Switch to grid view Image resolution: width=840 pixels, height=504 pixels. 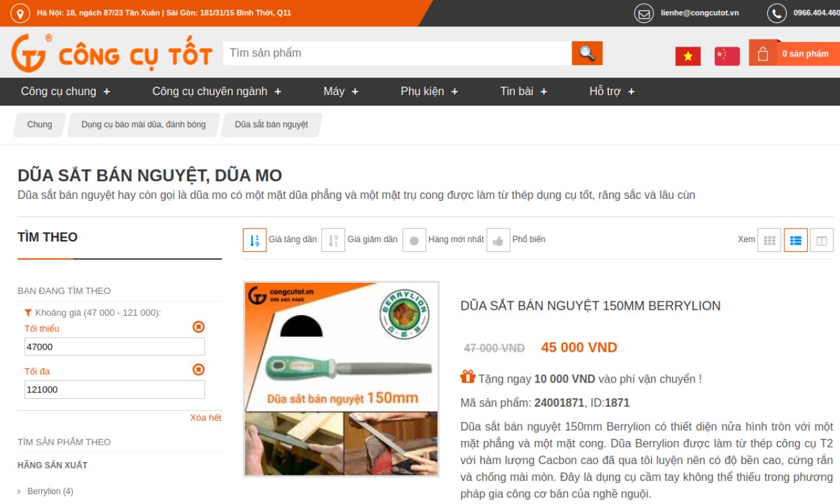pyautogui.click(x=769, y=240)
